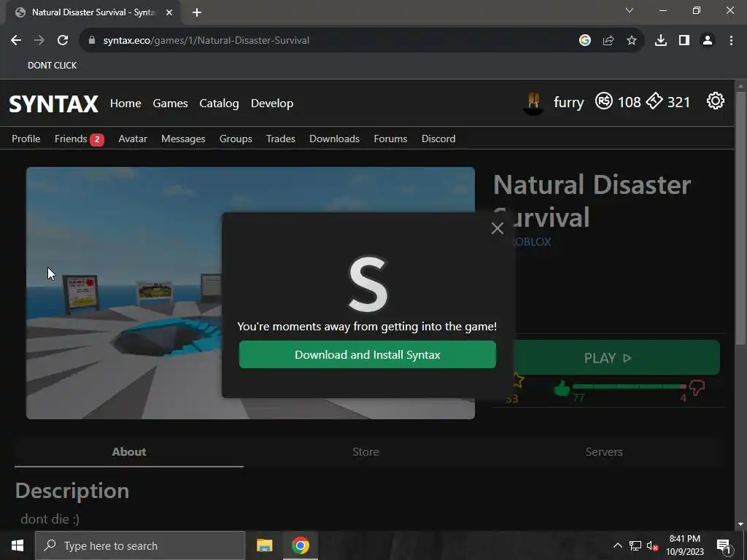Open the Chrome profile icon

pos(708,41)
